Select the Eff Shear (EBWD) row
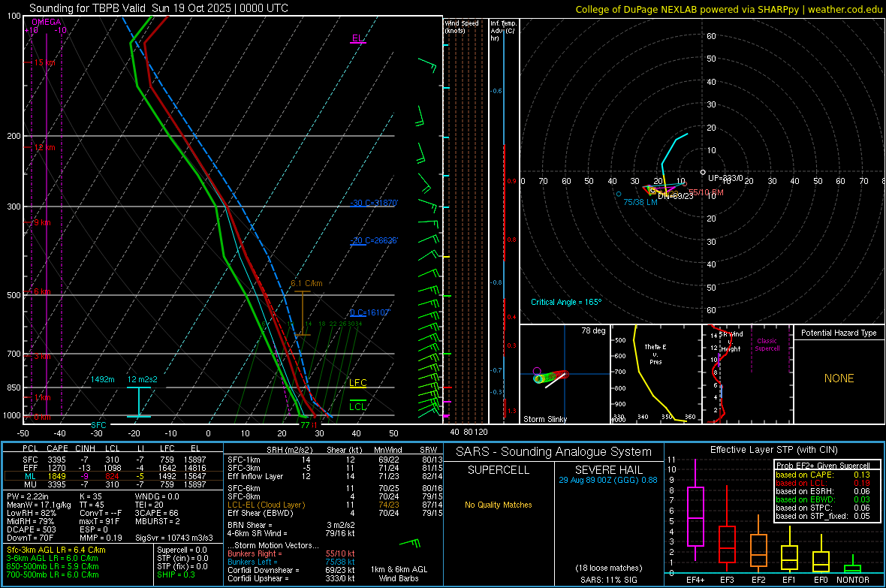The height and width of the screenshot is (588, 886). (x=335, y=513)
